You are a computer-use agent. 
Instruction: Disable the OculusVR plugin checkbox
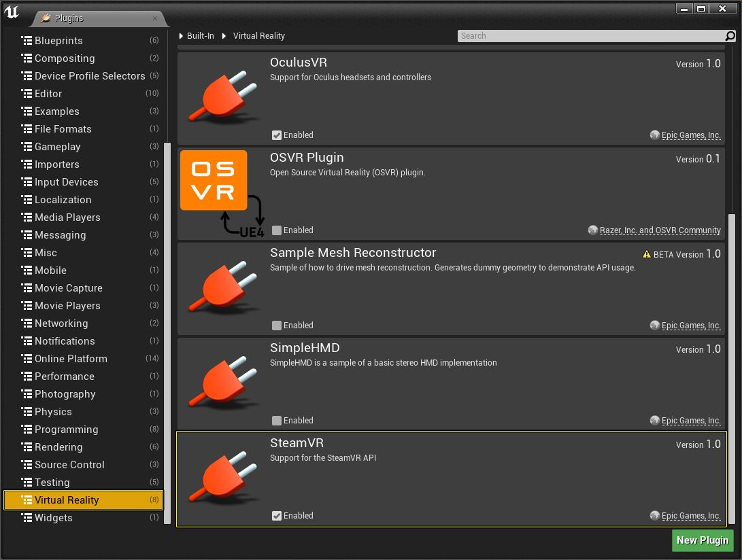pos(277,135)
